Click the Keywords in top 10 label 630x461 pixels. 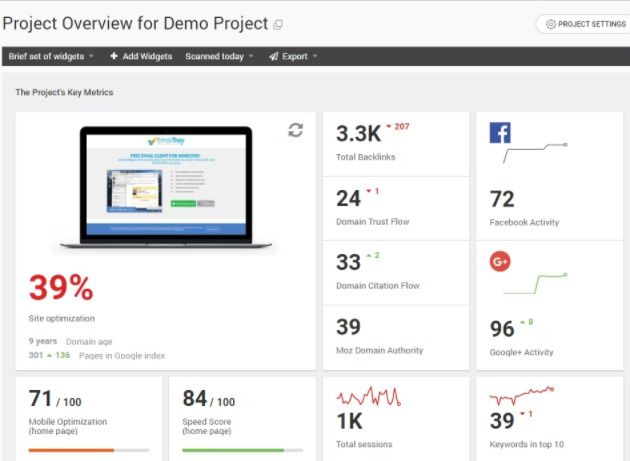click(x=527, y=444)
